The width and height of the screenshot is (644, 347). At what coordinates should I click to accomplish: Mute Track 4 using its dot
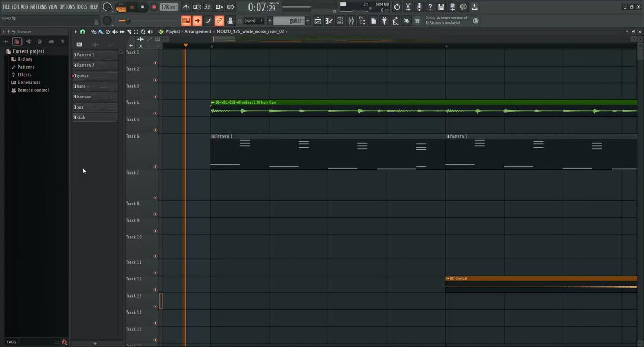[x=156, y=114]
